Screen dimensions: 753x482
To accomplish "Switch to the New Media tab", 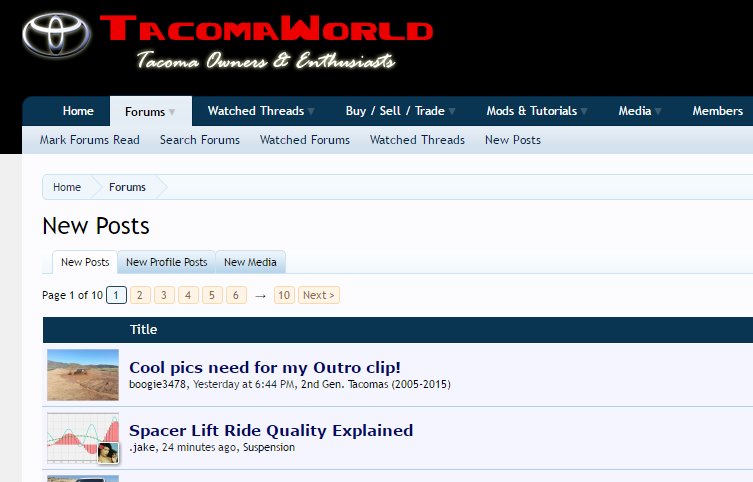I will (250, 262).
